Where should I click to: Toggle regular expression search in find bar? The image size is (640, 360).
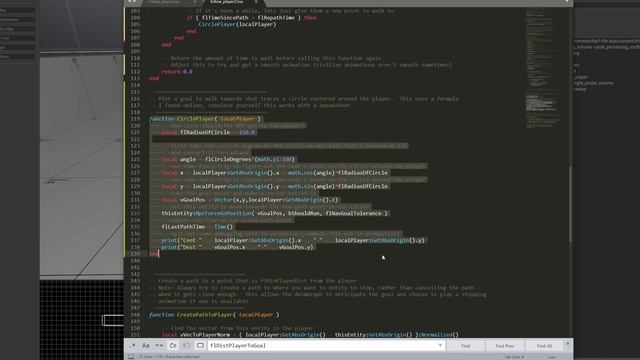coord(132,346)
